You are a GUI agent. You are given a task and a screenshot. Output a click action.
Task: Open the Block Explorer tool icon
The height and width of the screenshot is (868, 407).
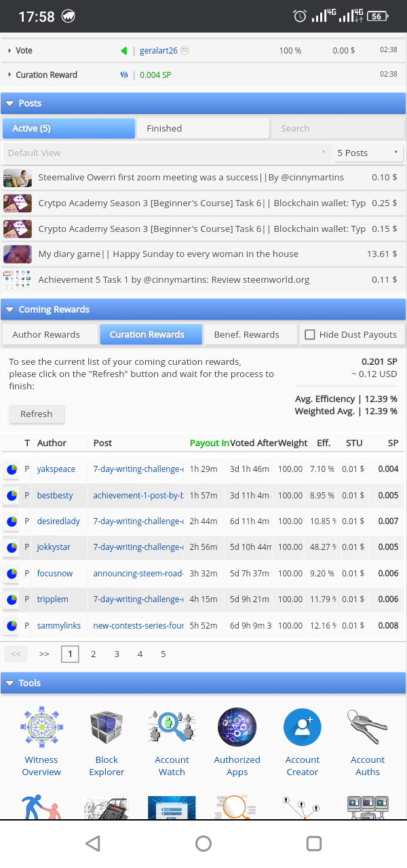[106, 728]
